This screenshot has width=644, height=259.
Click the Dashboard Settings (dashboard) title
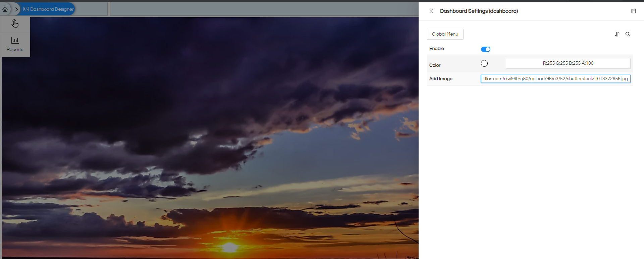click(479, 11)
